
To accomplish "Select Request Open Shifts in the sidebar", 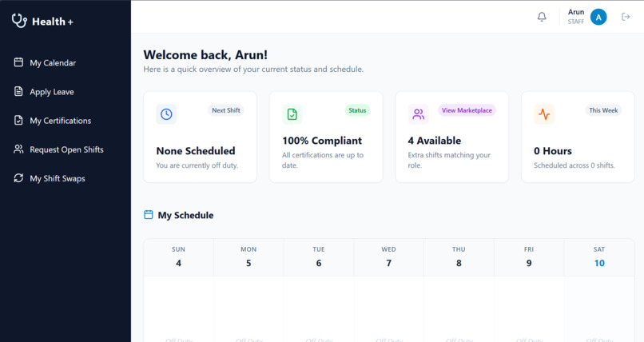I will (66, 149).
